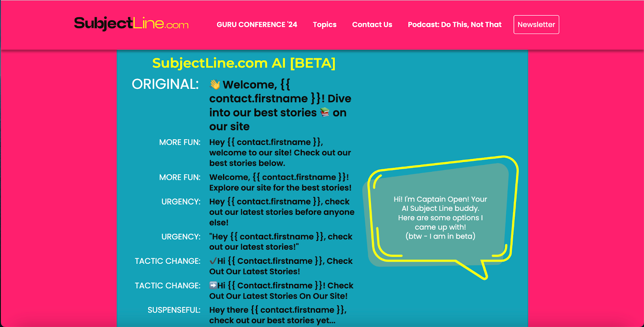The image size is (644, 327).
Task: Open the Topics menu item
Action: tap(324, 25)
